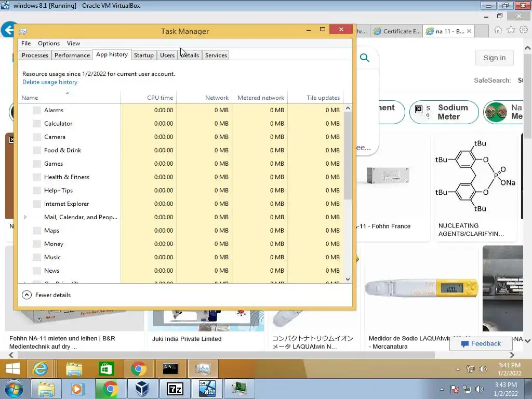Viewport: 532px width, 399px height.
Task: Sort by Tile updates column header
Action: 315,98
